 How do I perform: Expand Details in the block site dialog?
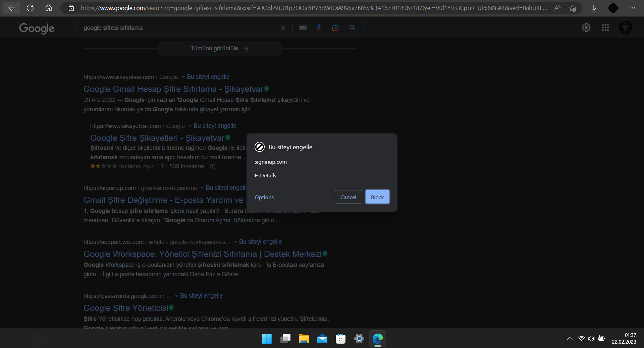point(265,176)
